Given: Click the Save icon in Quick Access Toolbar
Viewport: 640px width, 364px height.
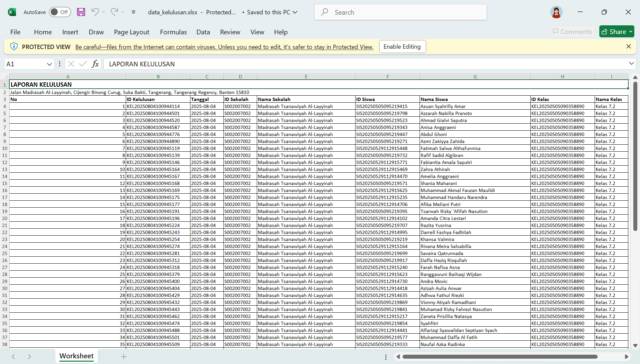Looking at the screenshot, I should 81,12.
